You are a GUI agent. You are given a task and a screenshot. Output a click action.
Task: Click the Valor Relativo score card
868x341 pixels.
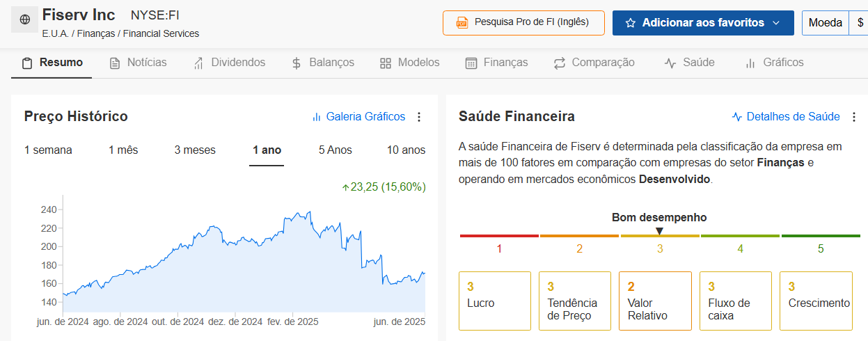[x=655, y=301]
